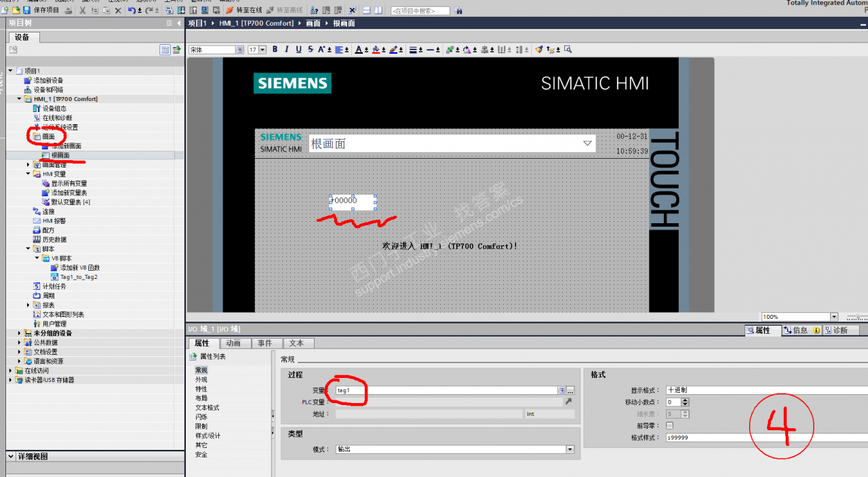The width and height of the screenshot is (868, 477).
Task: Toggle Italic text formatting
Action: point(287,50)
